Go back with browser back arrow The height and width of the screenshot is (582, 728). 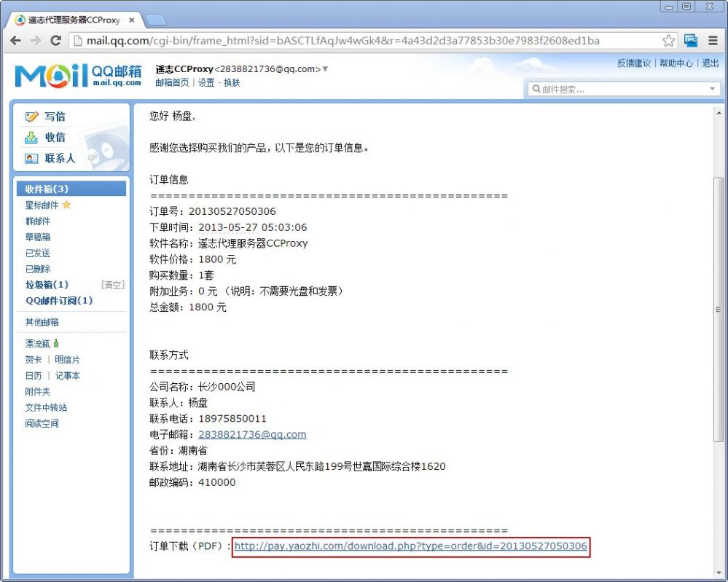pyautogui.click(x=15, y=40)
